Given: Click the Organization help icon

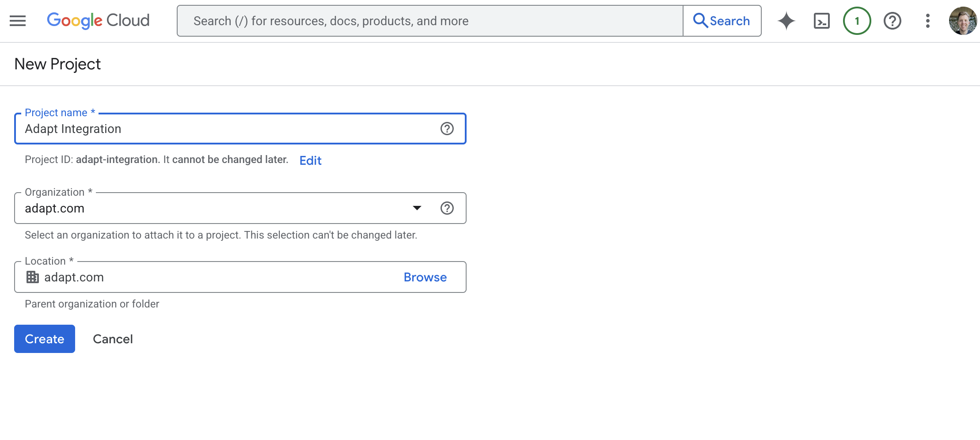Looking at the screenshot, I should (448, 208).
